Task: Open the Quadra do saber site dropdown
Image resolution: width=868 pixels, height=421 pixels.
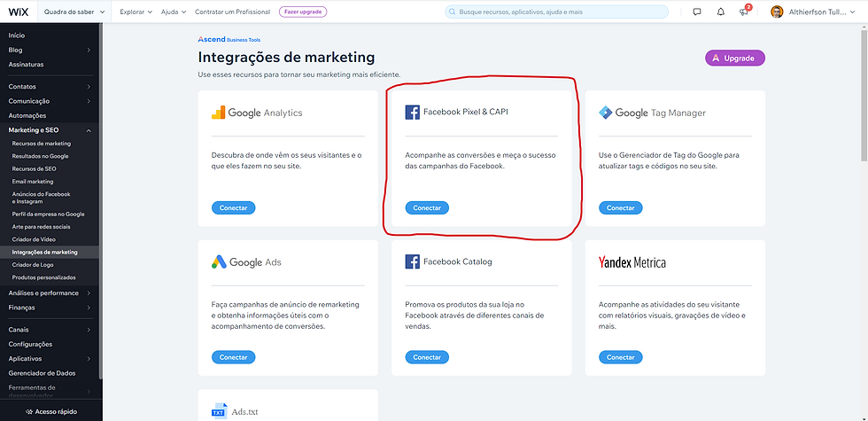Action: 74,12
